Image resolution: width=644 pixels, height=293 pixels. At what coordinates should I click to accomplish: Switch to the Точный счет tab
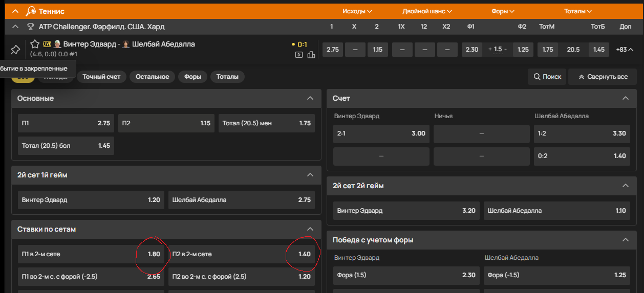pyautogui.click(x=101, y=77)
